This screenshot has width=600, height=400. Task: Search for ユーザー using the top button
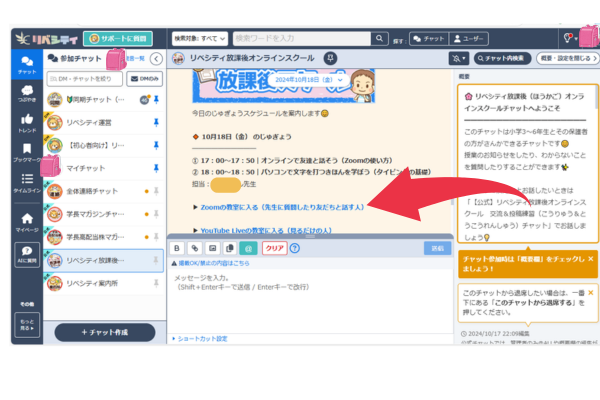(x=468, y=39)
